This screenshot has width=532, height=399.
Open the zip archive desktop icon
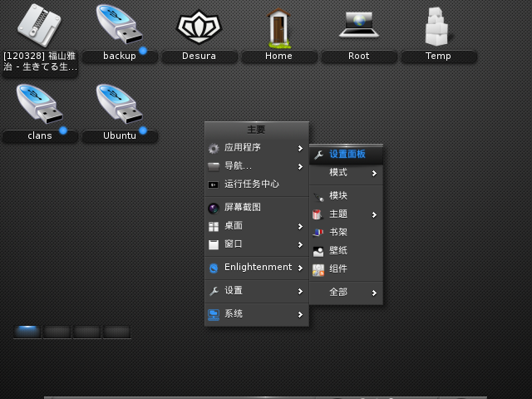pos(40,26)
